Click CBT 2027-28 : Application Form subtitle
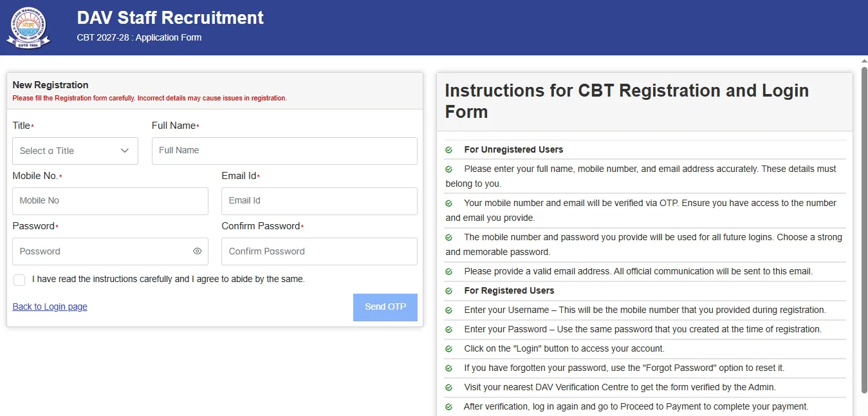This screenshot has width=868, height=416. 139,37
